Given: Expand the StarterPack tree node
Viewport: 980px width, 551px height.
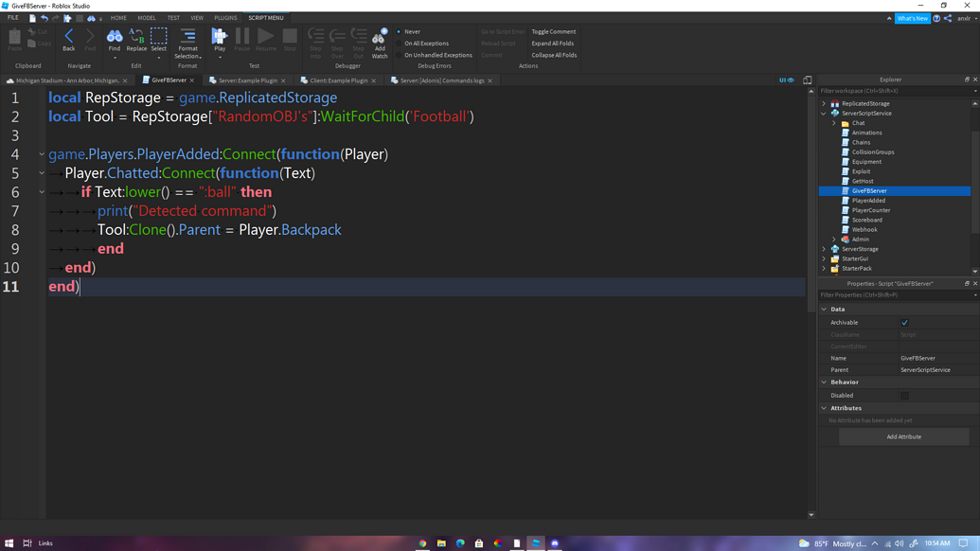Looking at the screenshot, I should tap(824, 268).
